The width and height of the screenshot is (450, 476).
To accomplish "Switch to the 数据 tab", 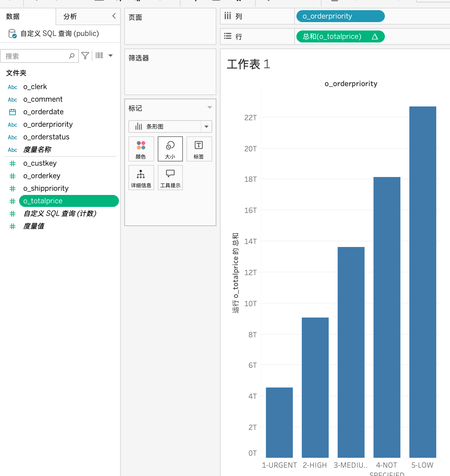I will point(13,17).
